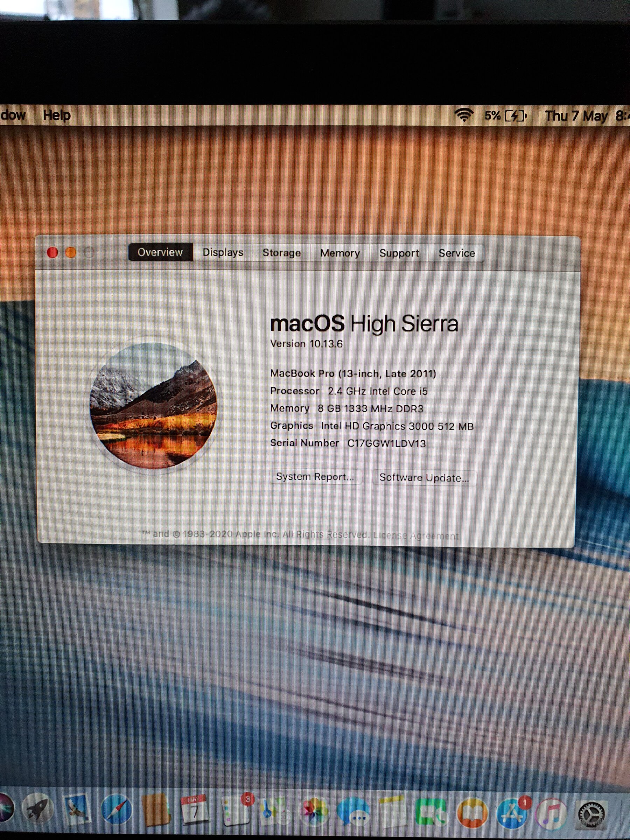The height and width of the screenshot is (840, 630).
Task: Click the Software Update button
Action: pos(424,478)
